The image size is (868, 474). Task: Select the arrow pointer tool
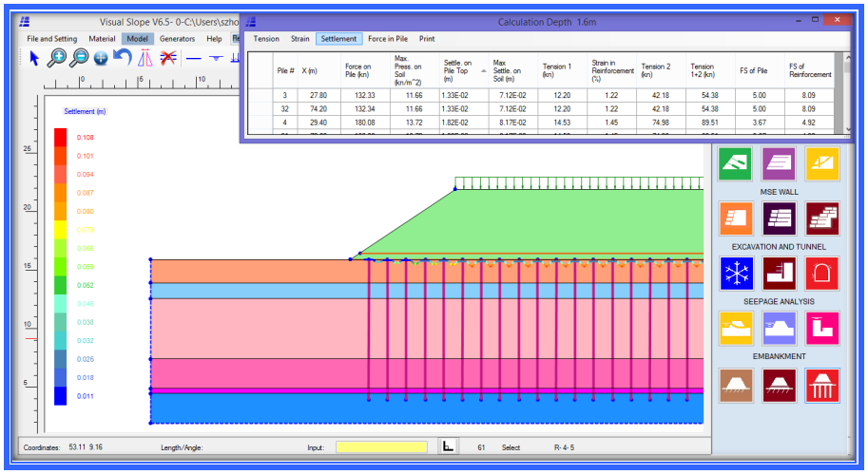point(34,58)
